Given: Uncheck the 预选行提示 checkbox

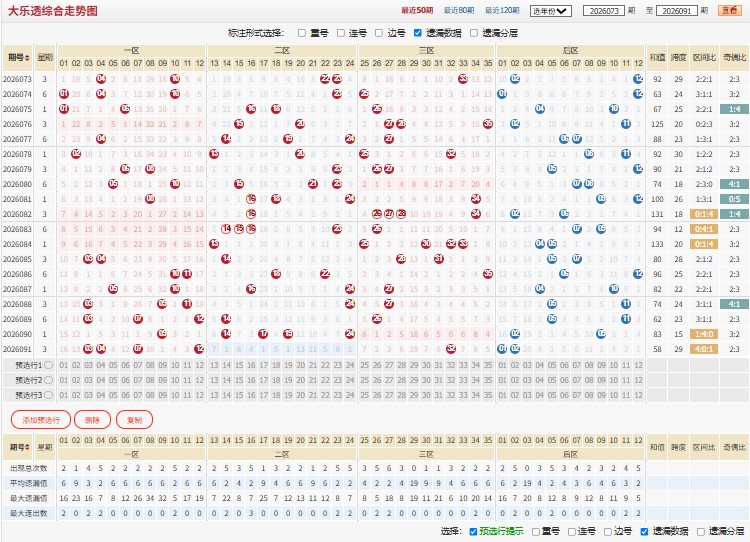Looking at the screenshot, I should point(473,531).
